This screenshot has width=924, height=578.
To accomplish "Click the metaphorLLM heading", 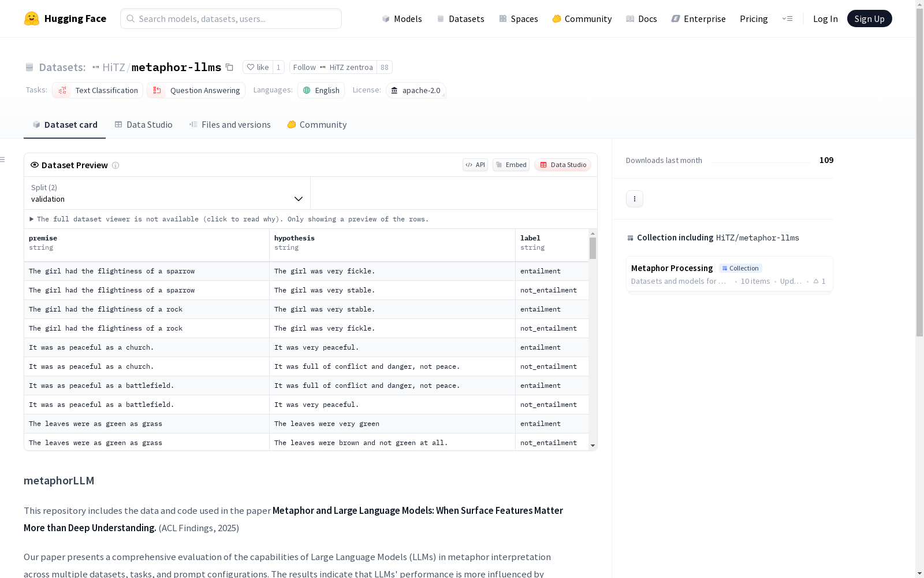I will pos(59,480).
